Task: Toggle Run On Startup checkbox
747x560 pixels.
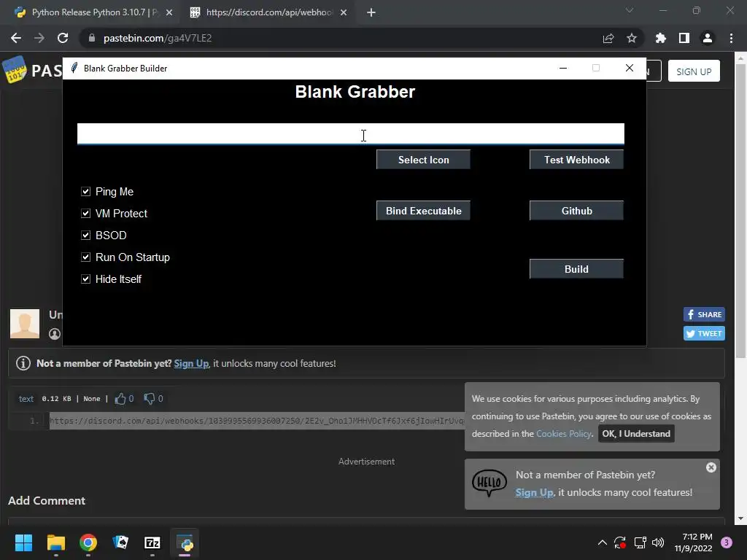Action: (86, 257)
